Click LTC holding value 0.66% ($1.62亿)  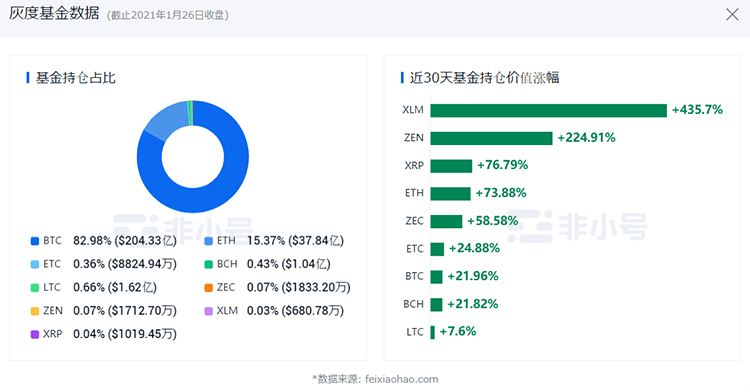click(115, 287)
